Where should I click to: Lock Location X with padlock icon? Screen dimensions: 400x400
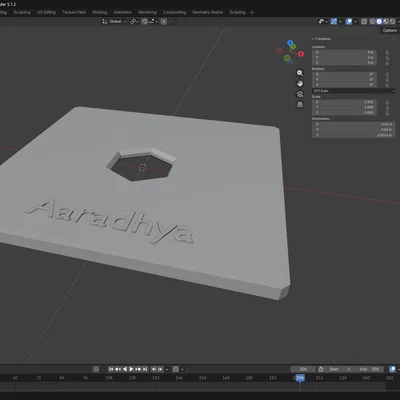[387, 52]
